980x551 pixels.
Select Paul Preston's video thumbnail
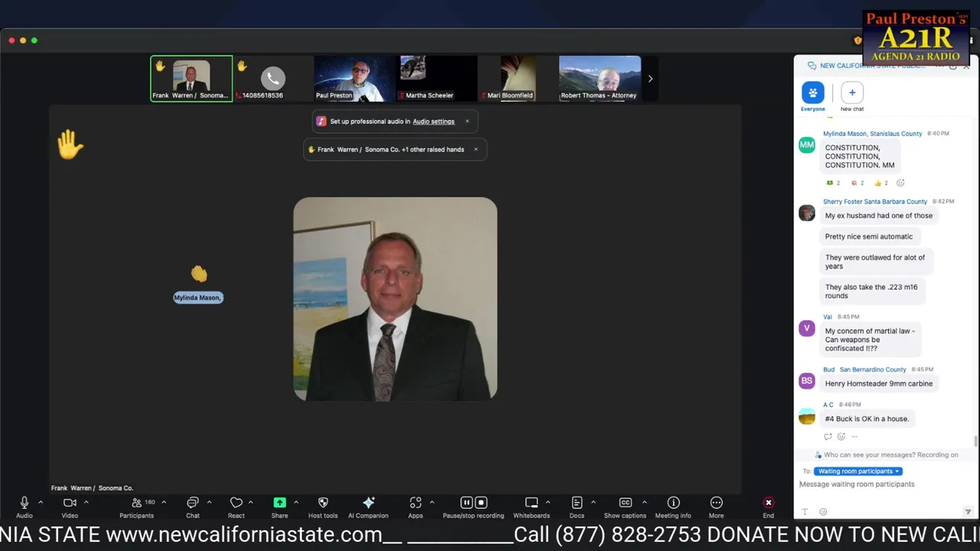[354, 78]
